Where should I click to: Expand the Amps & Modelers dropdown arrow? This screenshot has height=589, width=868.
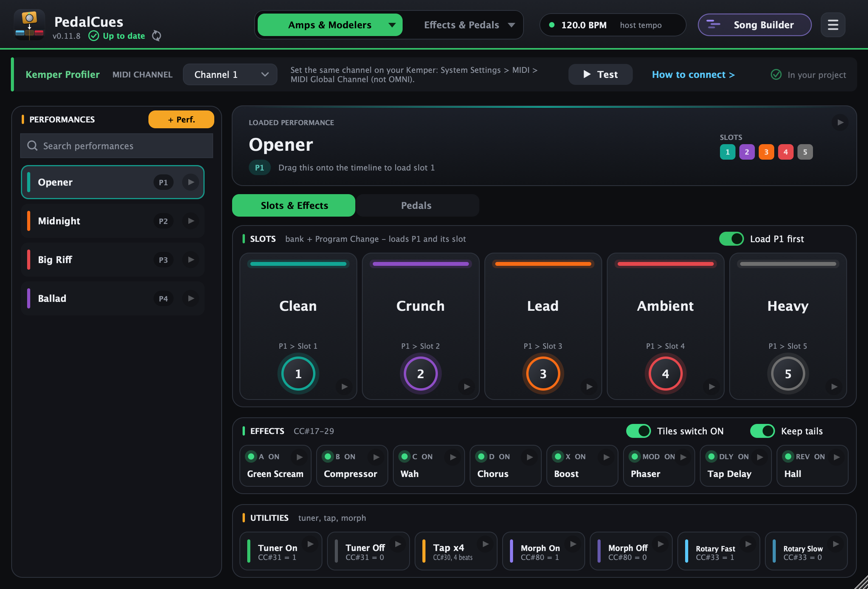392,25
